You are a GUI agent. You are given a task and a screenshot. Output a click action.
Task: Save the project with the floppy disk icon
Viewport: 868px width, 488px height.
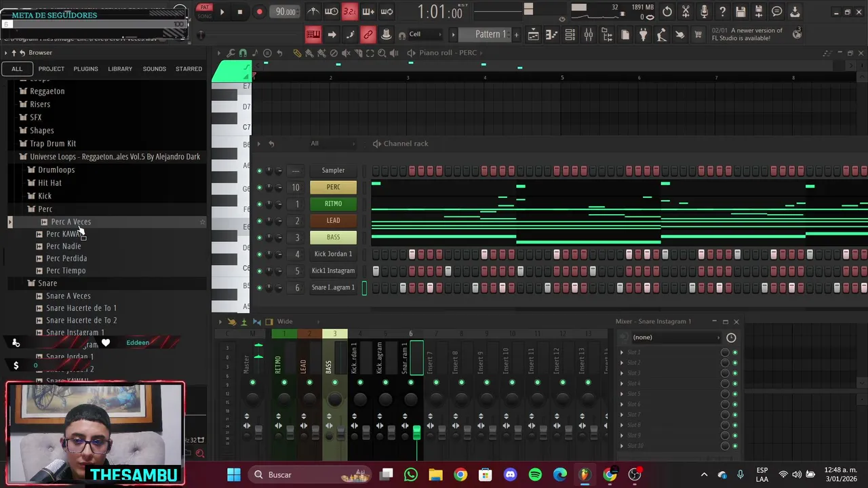point(741,12)
